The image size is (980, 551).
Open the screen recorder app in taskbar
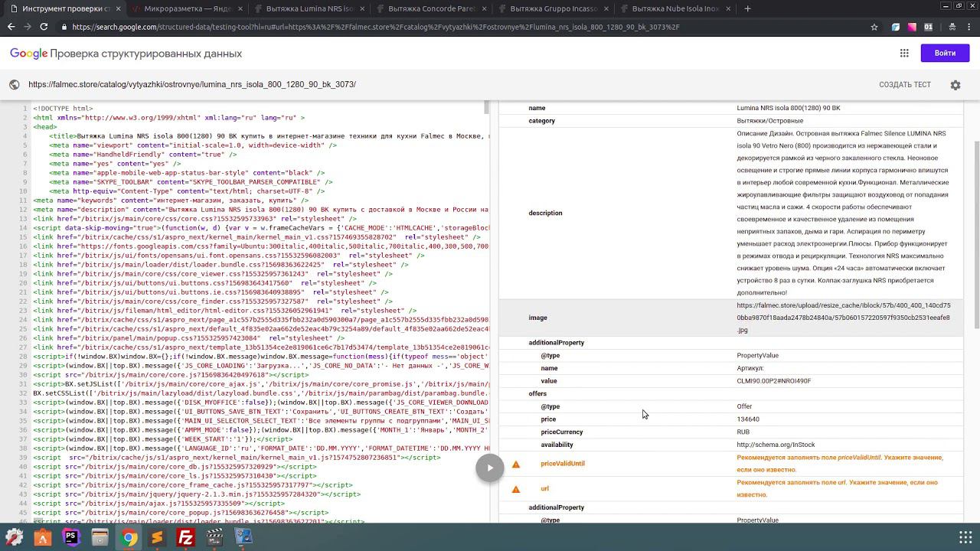[243, 538]
